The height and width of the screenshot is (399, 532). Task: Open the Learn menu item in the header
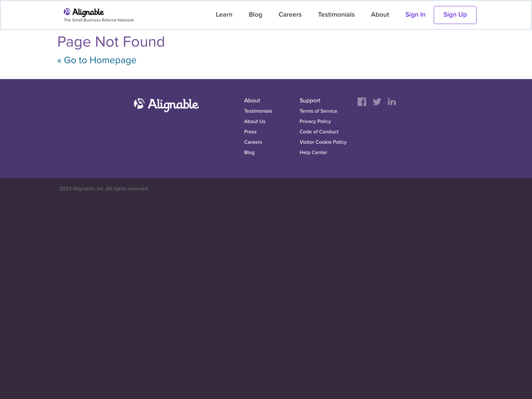[224, 15]
